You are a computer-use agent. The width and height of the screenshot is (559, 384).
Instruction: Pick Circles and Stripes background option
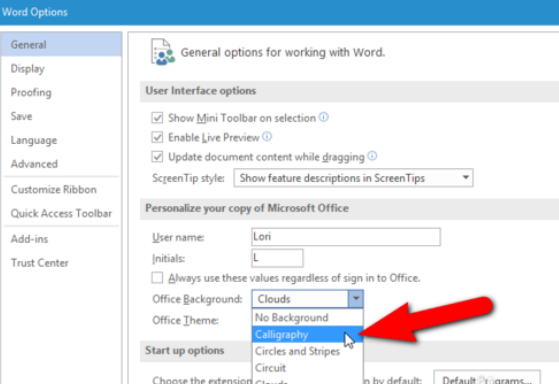(307, 351)
